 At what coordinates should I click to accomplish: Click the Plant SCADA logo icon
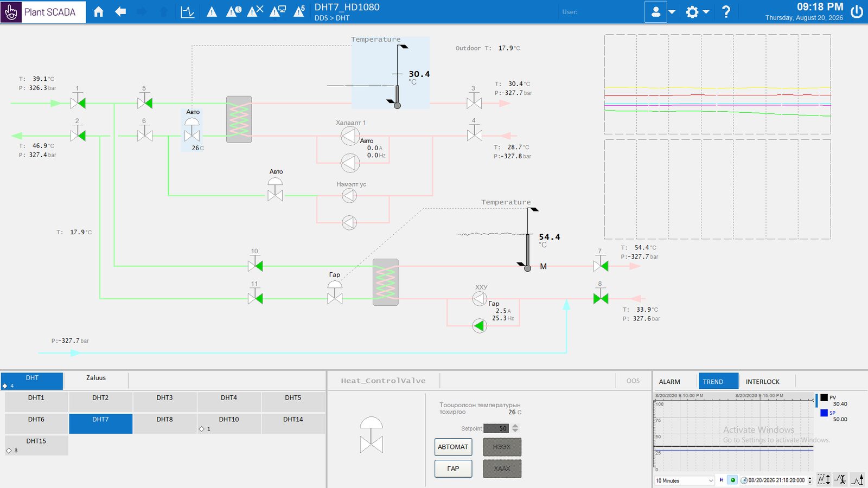point(11,12)
